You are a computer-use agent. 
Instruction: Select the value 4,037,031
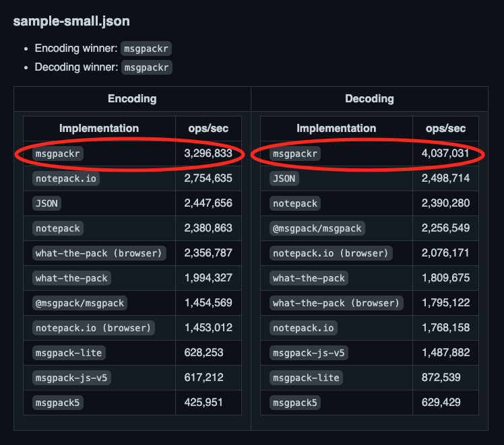pos(445,153)
